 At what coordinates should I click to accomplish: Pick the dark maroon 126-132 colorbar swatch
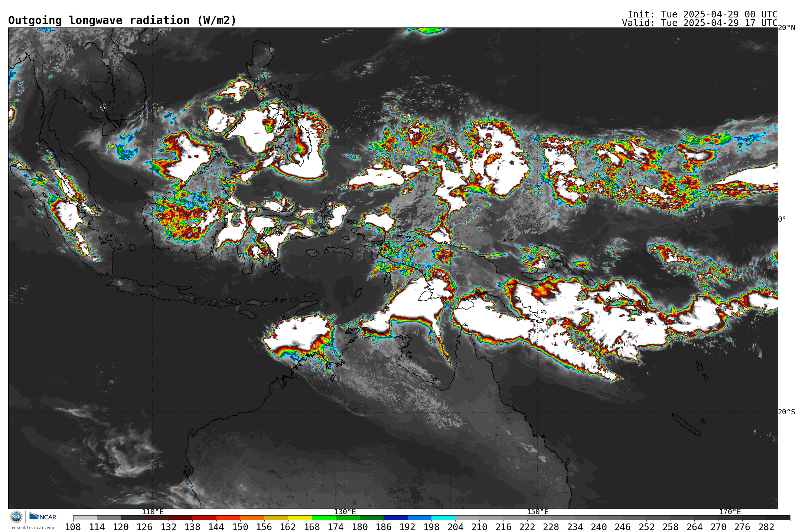click(x=157, y=518)
